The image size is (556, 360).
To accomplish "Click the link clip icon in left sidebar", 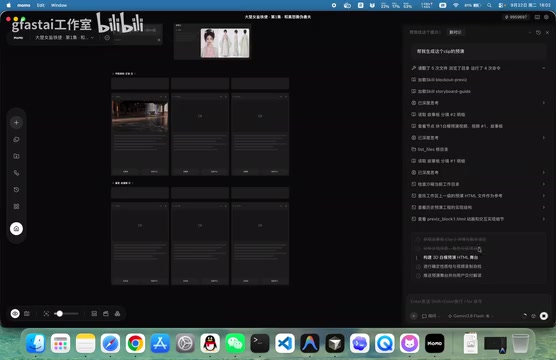I will point(16,173).
